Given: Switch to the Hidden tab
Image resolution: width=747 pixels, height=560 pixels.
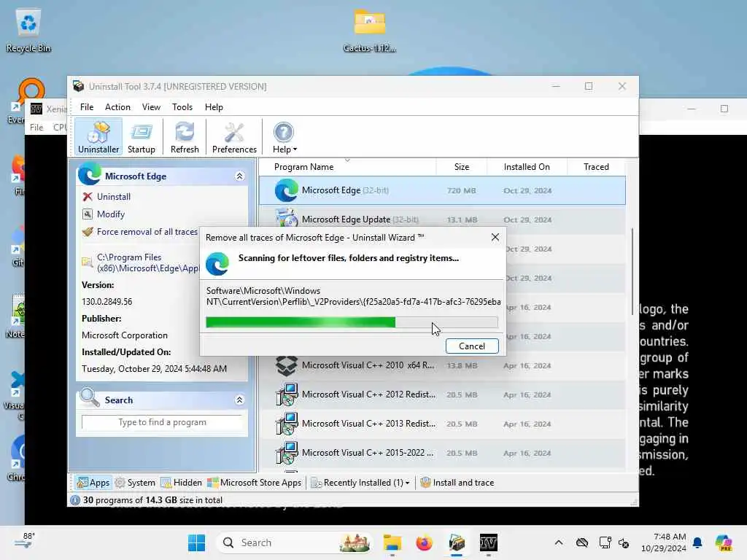Looking at the screenshot, I should pos(182,483).
